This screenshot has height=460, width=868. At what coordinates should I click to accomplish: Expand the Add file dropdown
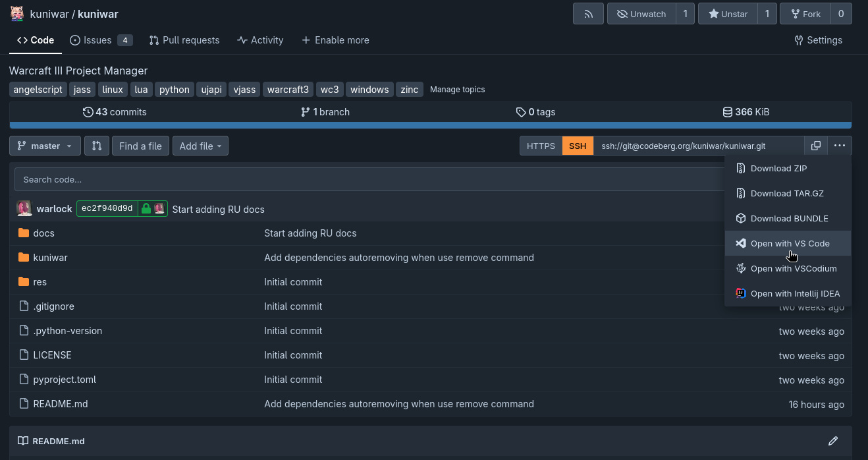(200, 146)
